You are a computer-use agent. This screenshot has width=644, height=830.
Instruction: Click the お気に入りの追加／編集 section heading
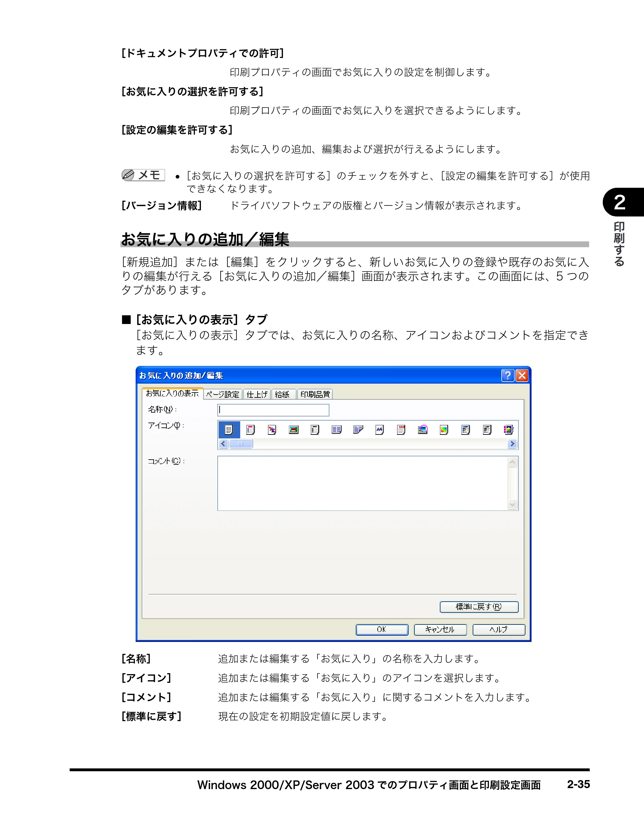(205, 239)
